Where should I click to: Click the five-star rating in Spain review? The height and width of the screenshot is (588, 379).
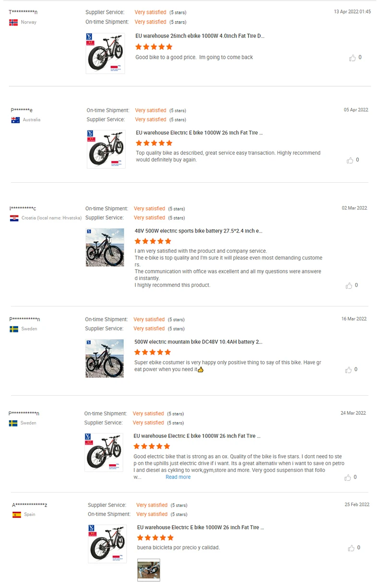point(155,538)
